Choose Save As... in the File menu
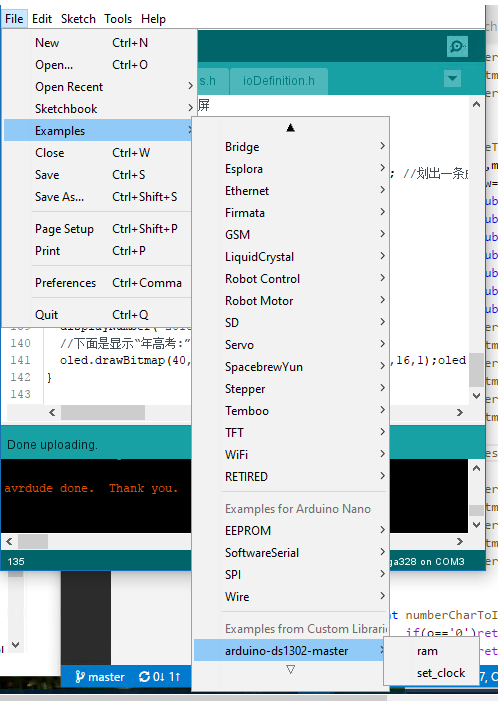The width and height of the screenshot is (498, 701). click(x=98, y=197)
